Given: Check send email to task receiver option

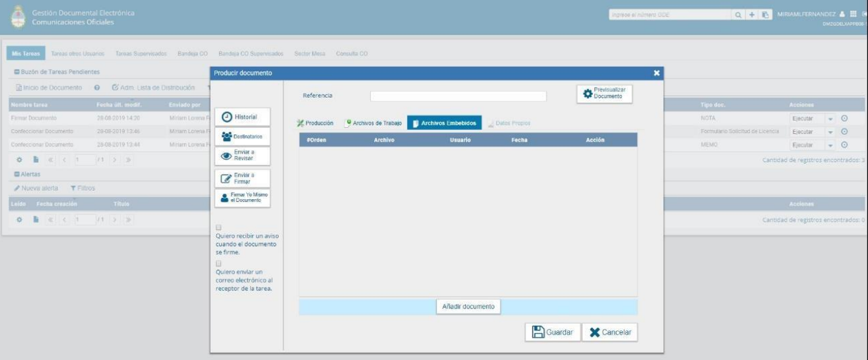Looking at the screenshot, I should pyautogui.click(x=218, y=262).
